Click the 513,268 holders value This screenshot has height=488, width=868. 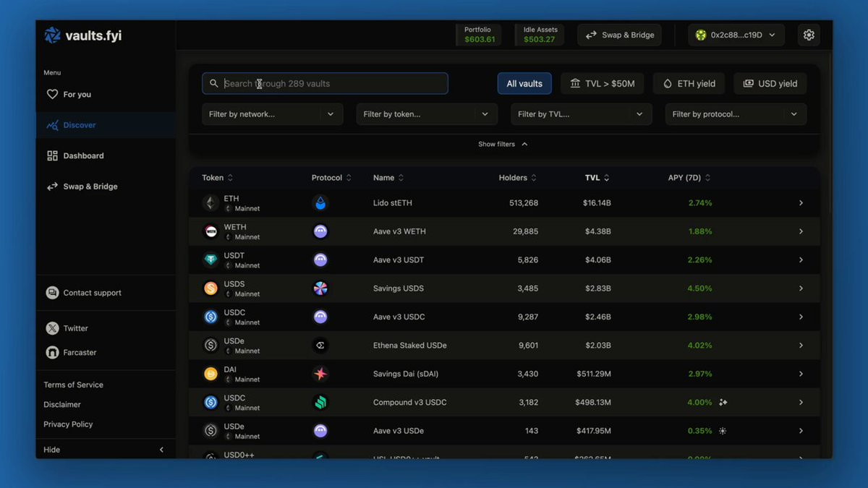click(x=524, y=203)
